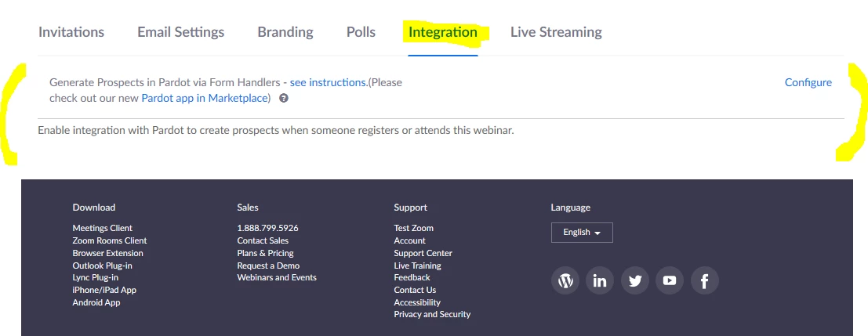868x336 pixels.
Task: Go to the Live Streaming tab
Action: tap(556, 32)
